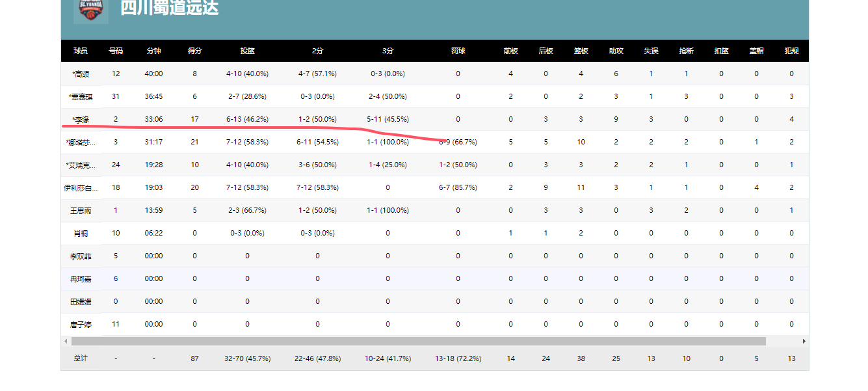Open player 高颂's profile link
The width and height of the screenshot is (868, 391).
coord(81,74)
